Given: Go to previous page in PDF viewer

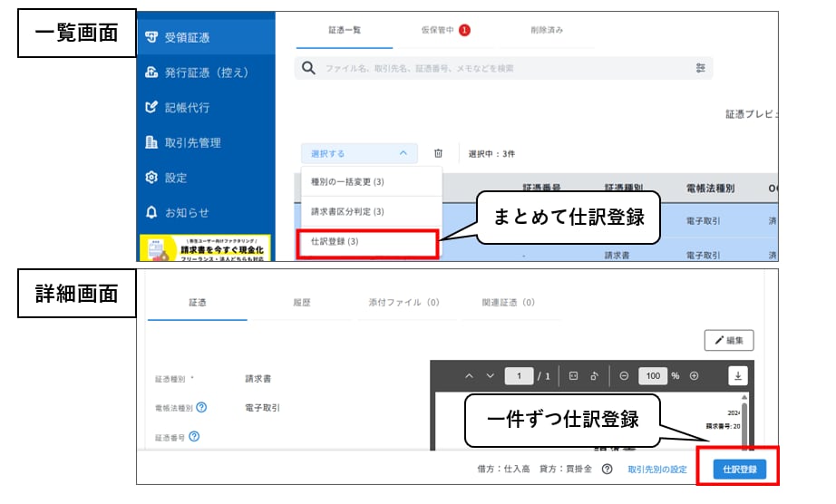Looking at the screenshot, I should coord(469,375).
